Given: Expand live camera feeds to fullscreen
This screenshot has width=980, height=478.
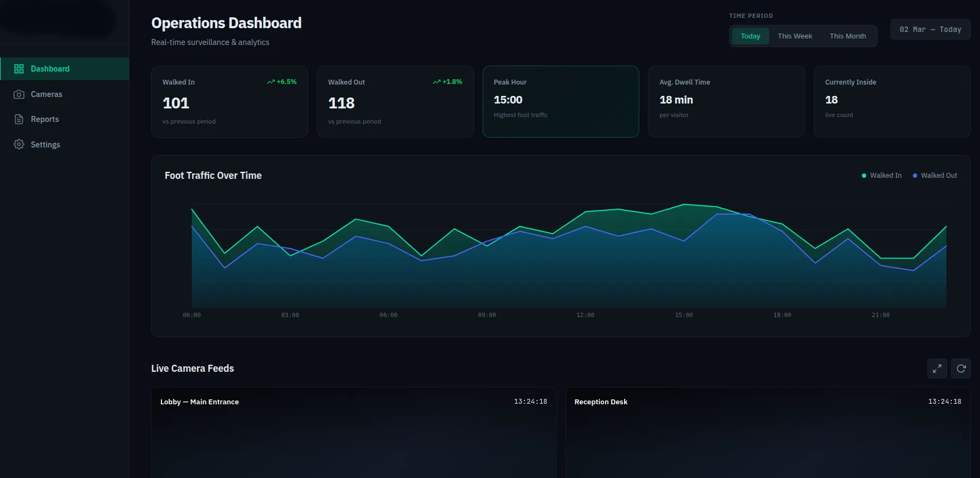Looking at the screenshot, I should click(937, 369).
